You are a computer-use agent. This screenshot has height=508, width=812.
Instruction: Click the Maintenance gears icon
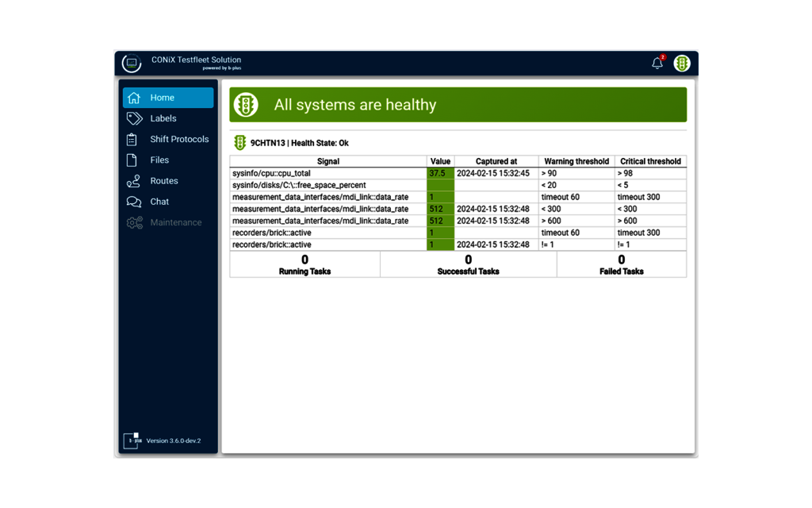(x=135, y=222)
